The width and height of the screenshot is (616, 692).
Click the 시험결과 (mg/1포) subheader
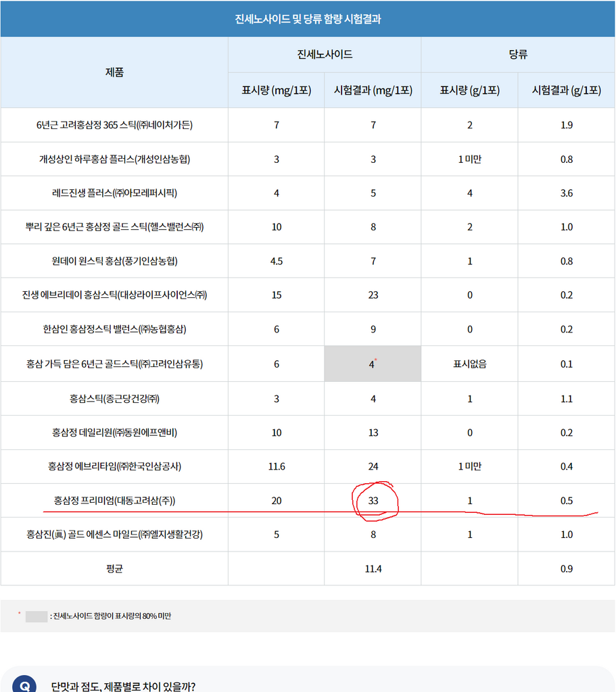tap(373, 90)
